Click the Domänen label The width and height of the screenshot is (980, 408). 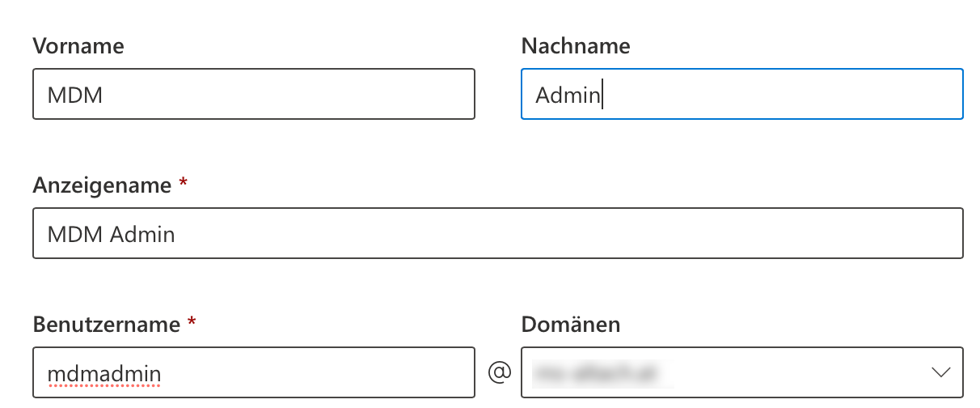(570, 325)
